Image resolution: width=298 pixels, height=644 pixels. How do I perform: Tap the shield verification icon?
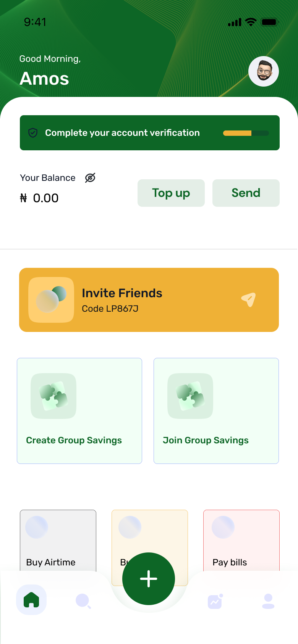33,133
